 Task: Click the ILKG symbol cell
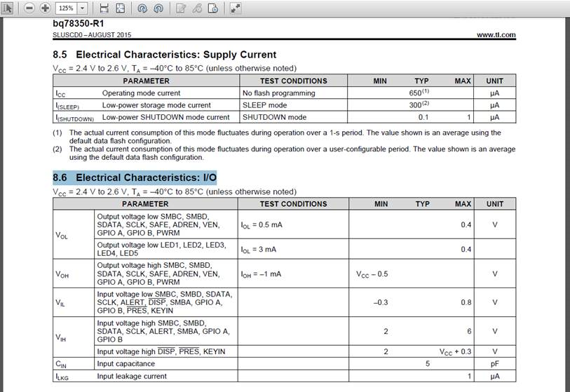(62, 377)
